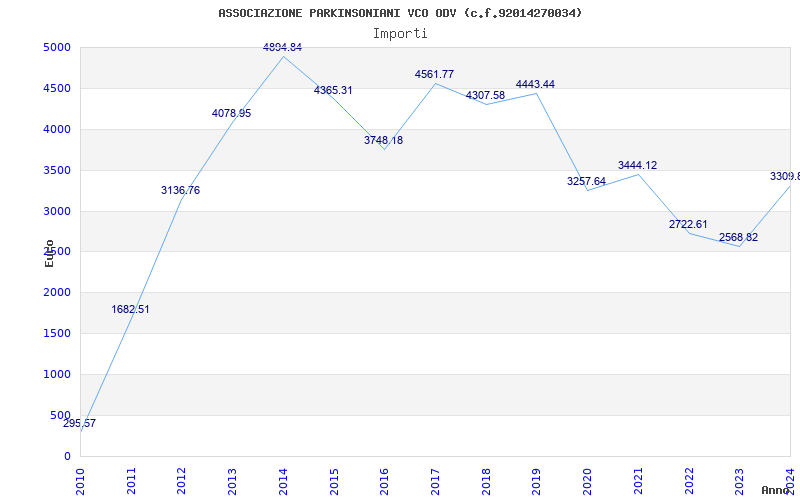Click the Euro y-axis title
This screenshot has width=800, height=500.
click(49, 254)
